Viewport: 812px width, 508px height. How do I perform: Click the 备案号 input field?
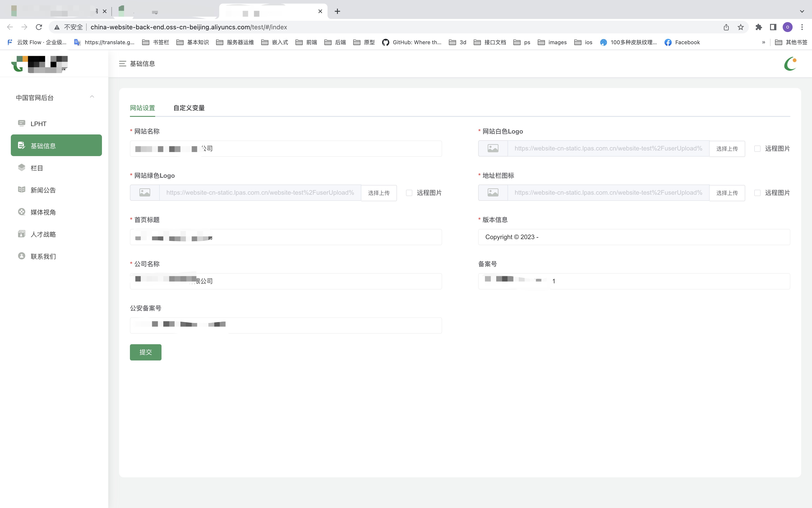[x=634, y=281]
